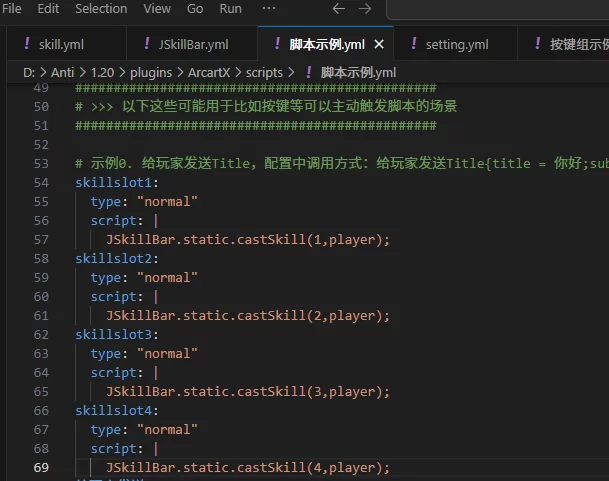Click the 脚本示例.yml breadcrumb file name
The width and height of the screenshot is (609, 481).
pyautogui.click(x=358, y=73)
